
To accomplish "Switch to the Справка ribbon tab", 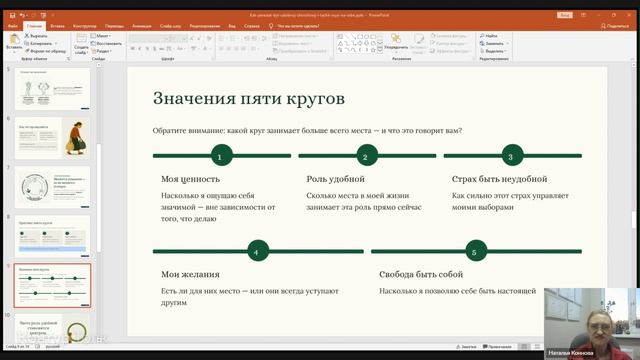I will [x=251, y=26].
